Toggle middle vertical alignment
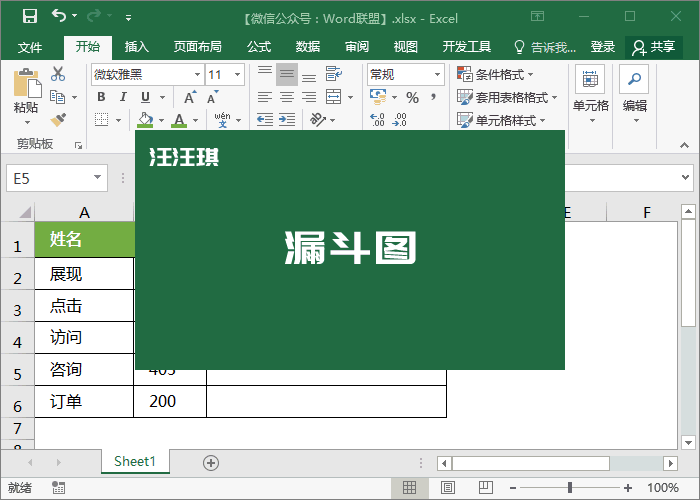 coord(287,74)
